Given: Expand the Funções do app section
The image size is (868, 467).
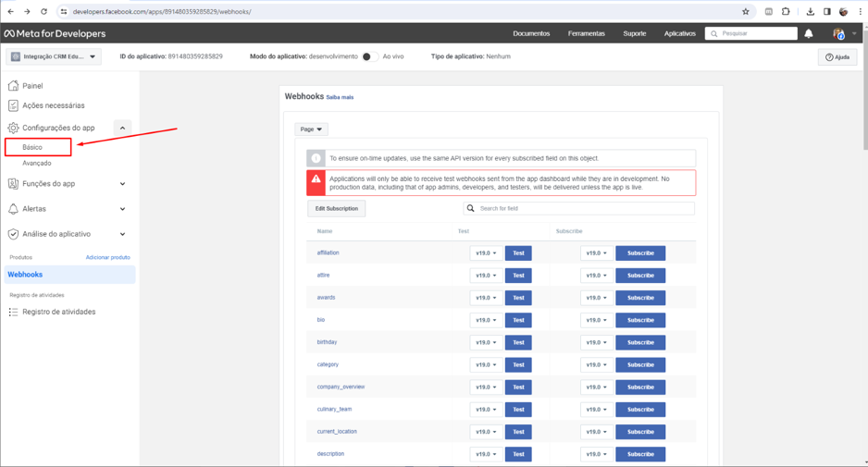Looking at the screenshot, I should pos(122,184).
